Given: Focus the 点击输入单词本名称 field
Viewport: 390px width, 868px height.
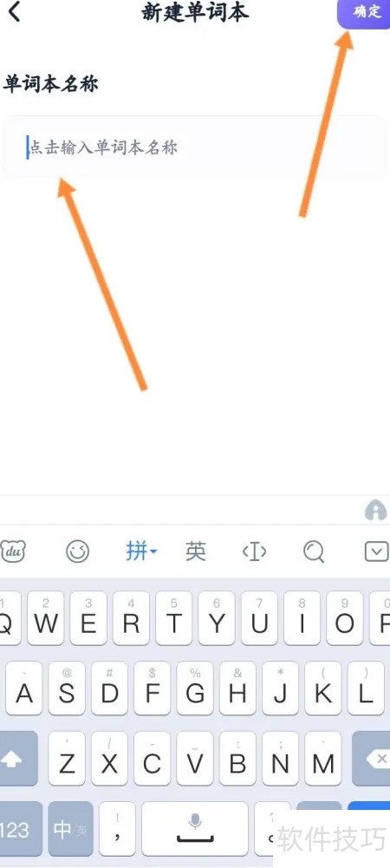Looking at the screenshot, I should (195, 147).
